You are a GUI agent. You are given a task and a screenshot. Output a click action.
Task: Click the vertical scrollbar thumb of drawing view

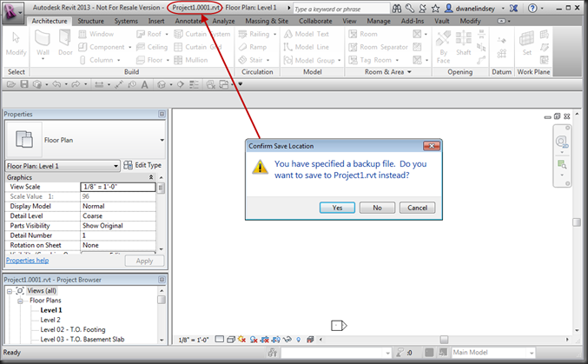pos(577,222)
